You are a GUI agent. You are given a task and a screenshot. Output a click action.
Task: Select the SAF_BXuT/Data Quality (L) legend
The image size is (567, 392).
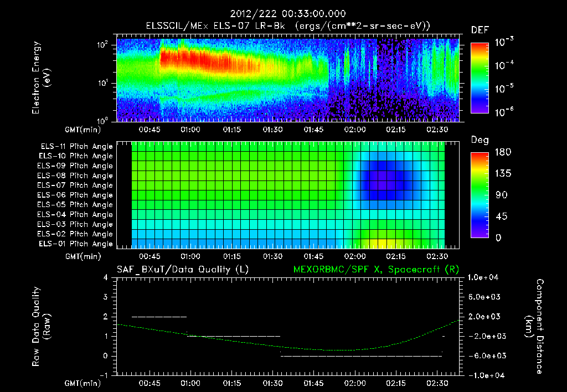point(183,270)
